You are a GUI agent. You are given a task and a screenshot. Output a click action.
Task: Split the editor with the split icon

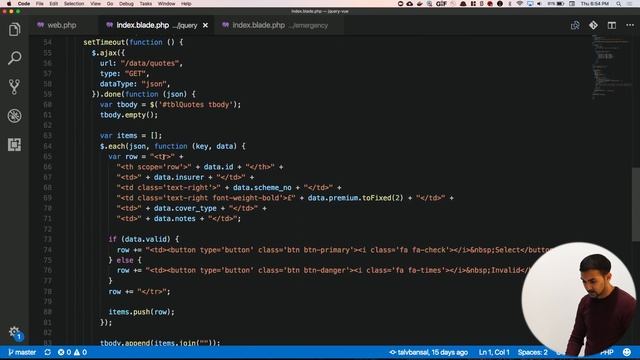(611, 25)
